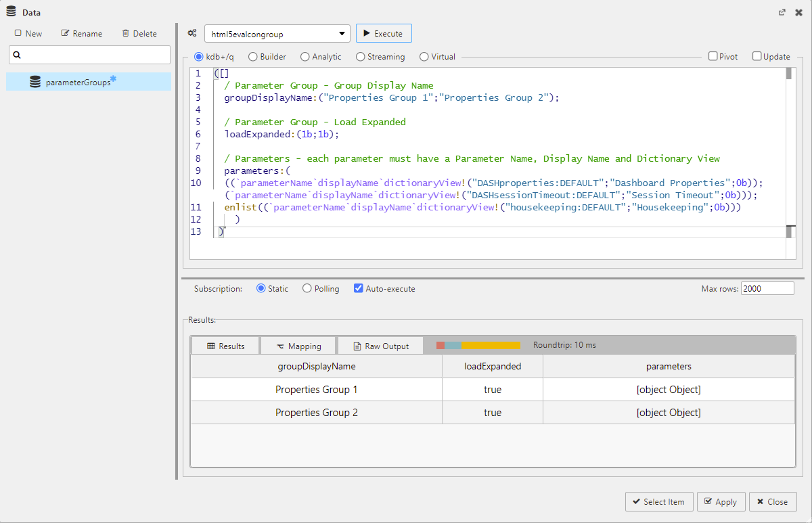Enable the Pivot checkbox
812x523 pixels.
tap(713, 57)
